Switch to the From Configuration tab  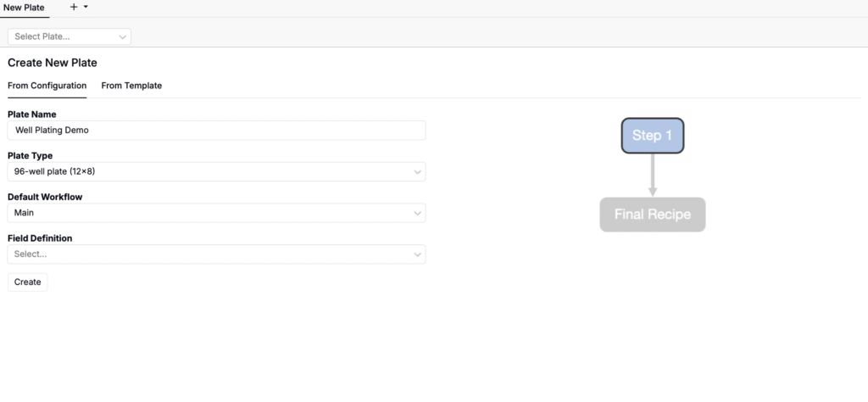(47, 86)
